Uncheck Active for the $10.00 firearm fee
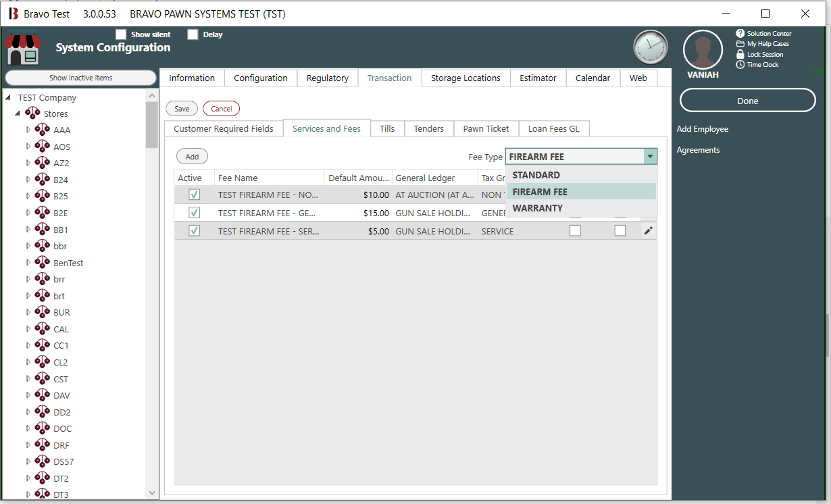This screenshot has width=831, height=504. (195, 195)
